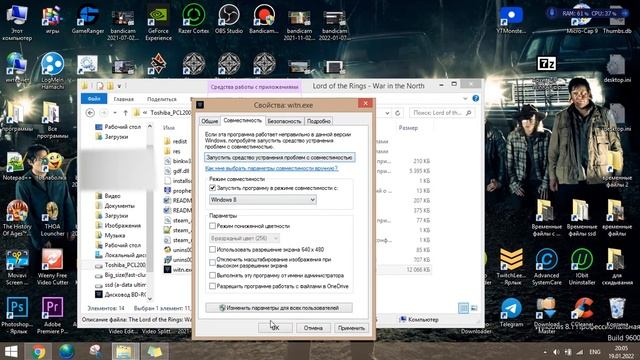Click the Explorer back navigation arrow
Image resolution: width=640 pixels, height=360 pixels.
pos(90,113)
